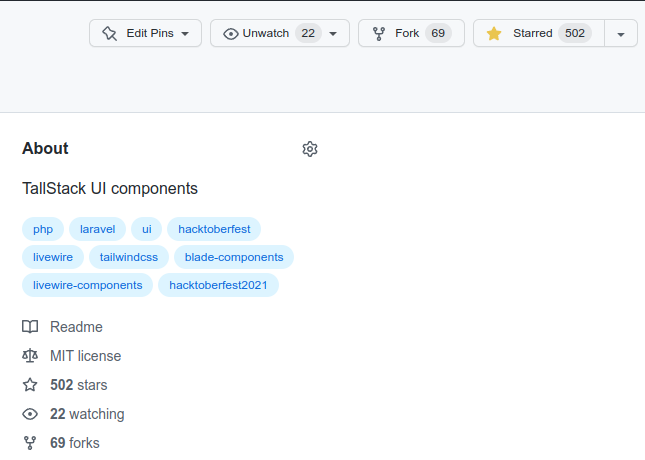
Task: Open the 69 forks link
Action: 75,443
